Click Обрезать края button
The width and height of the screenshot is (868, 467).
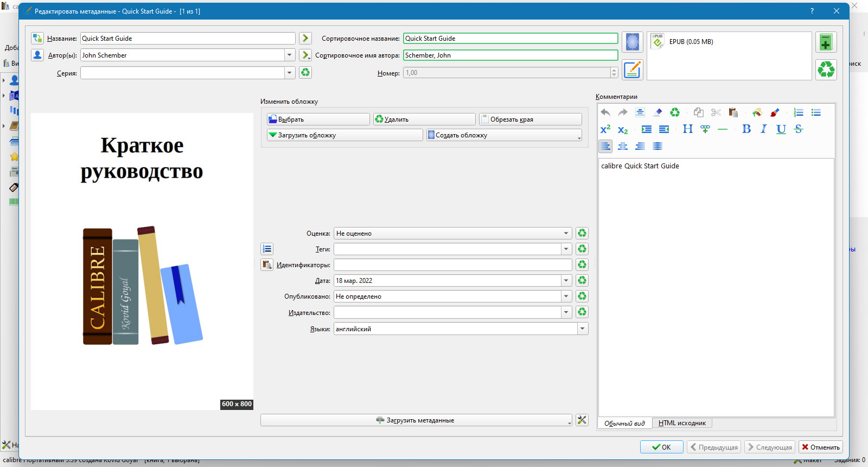tap(530, 119)
